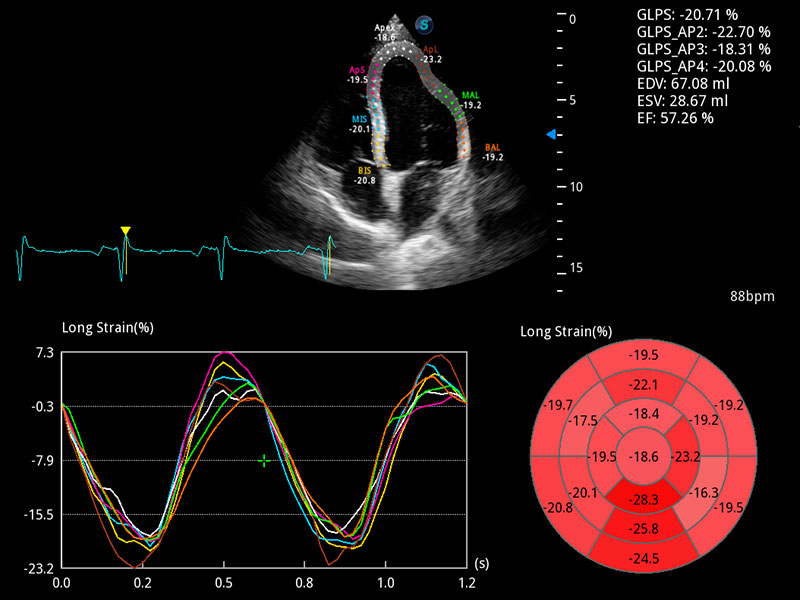Click the blue S marker near apex
Screen dimensions: 800x600
[x=424, y=24]
